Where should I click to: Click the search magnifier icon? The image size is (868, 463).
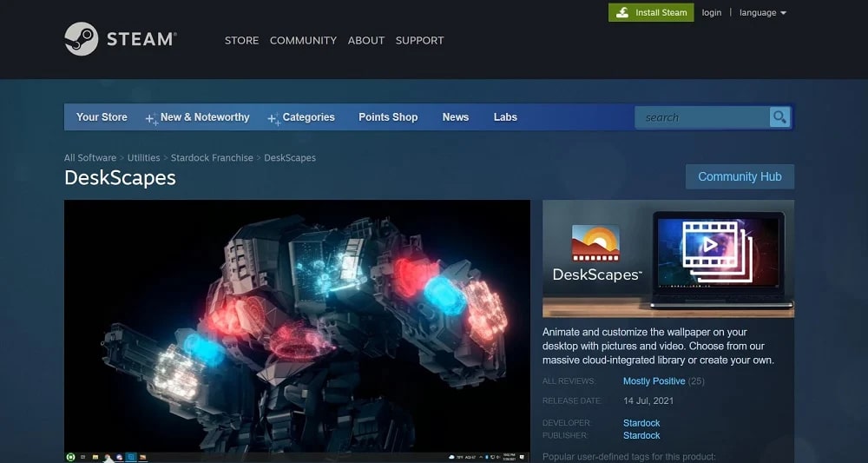pos(779,117)
